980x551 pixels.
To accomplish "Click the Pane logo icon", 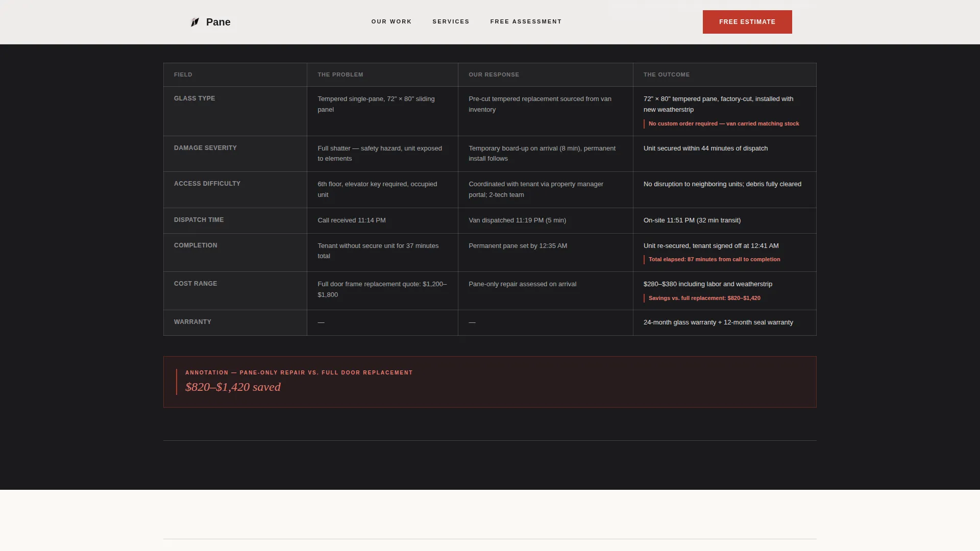I will pyautogui.click(x=194, y=22).
